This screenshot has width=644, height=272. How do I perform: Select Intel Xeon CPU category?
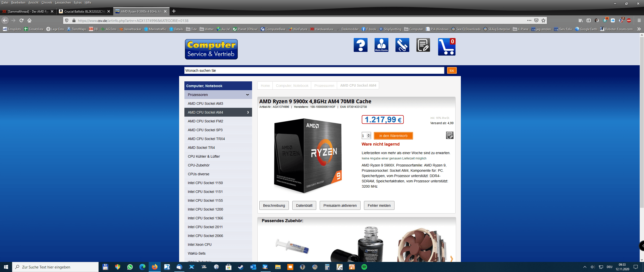pos(218,245)
